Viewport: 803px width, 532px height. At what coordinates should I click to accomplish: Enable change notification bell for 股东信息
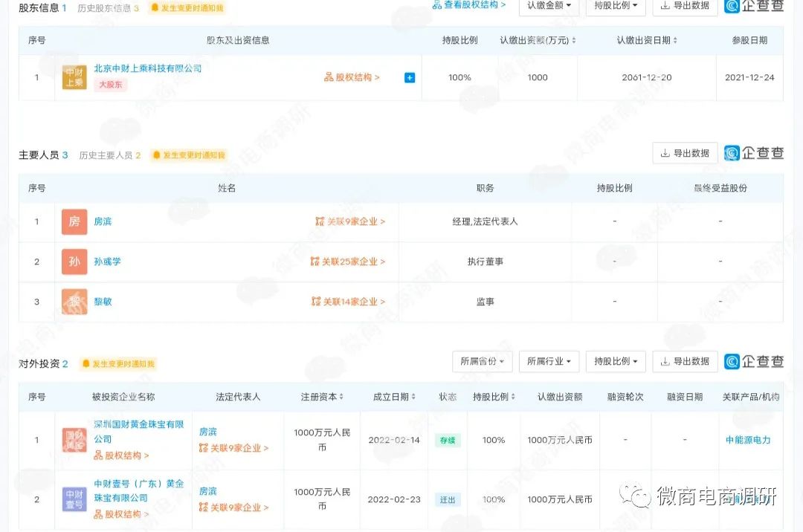(x=187, y=8)
